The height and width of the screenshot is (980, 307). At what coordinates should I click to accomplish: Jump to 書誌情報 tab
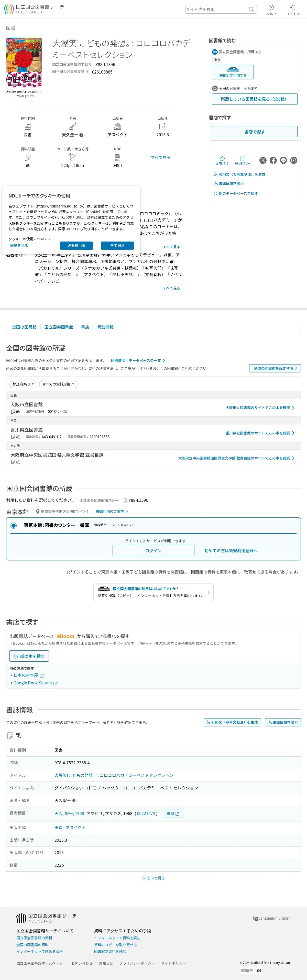(105, 327)
